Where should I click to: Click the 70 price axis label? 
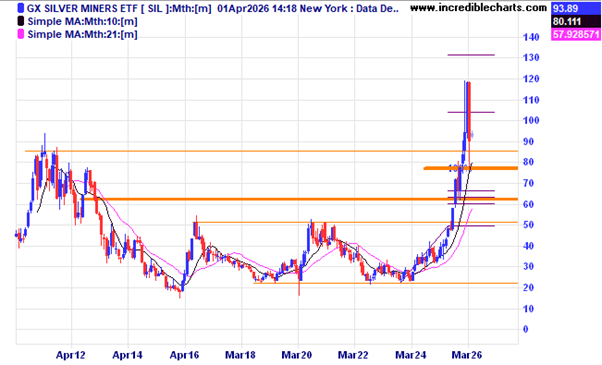click(x=528, y=183)
